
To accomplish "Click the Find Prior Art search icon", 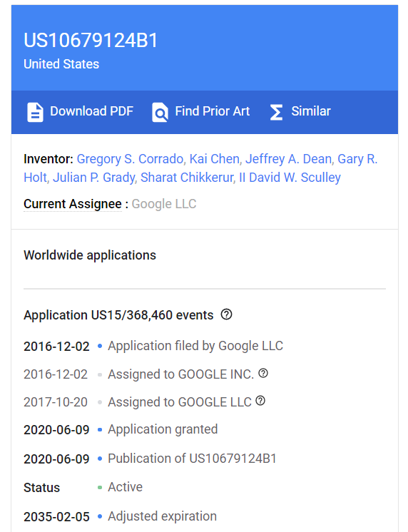I will click(x=160, y=112).
